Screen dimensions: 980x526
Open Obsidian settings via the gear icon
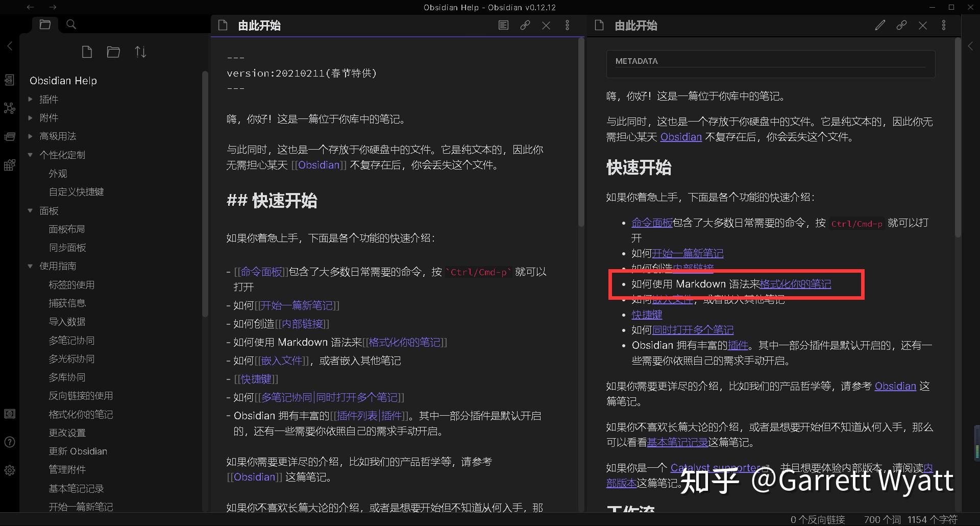(x=10, y=471)
